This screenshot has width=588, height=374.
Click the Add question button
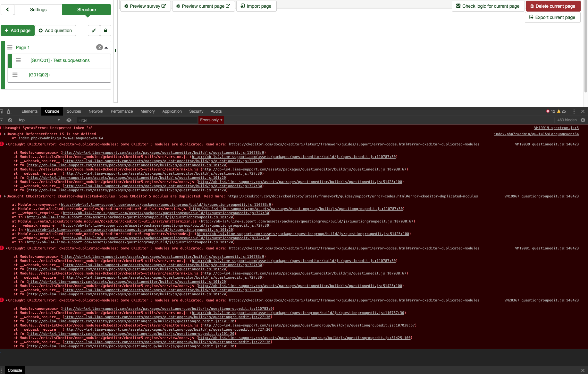pos(55,30)
